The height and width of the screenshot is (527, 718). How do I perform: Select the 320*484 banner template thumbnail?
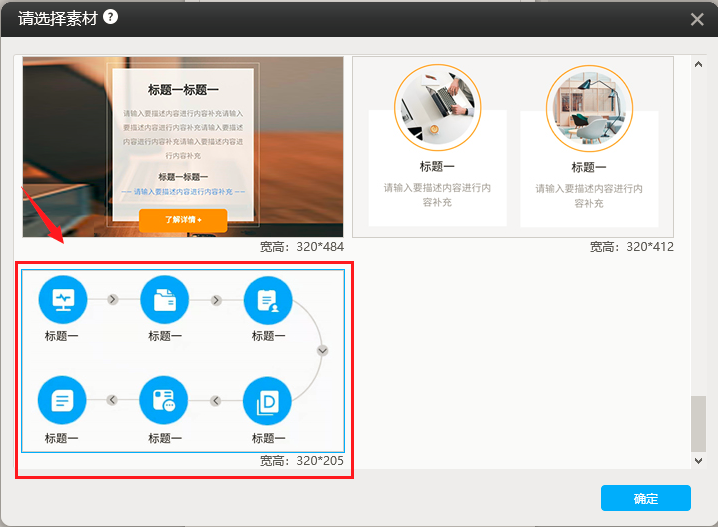coord(183,146)
